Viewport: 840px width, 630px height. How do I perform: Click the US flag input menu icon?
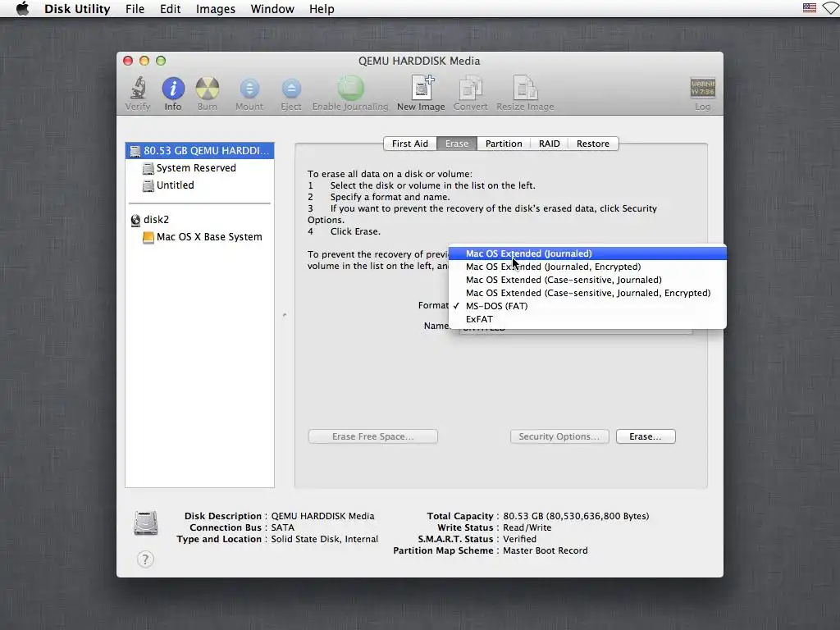[x=810, y=8]
